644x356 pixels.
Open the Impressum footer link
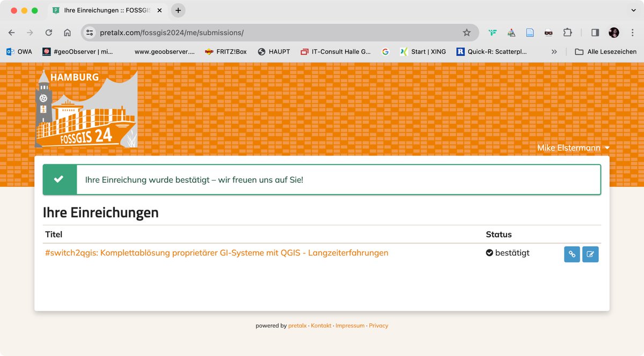point(350,326)
